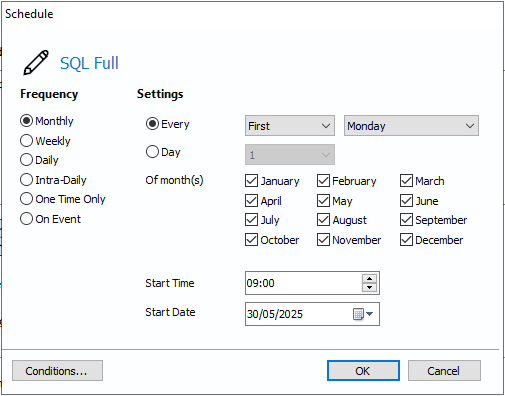Toggle the August month checkbox
The width and height of the screenshot is (505, 396).
tap(323, 220)
